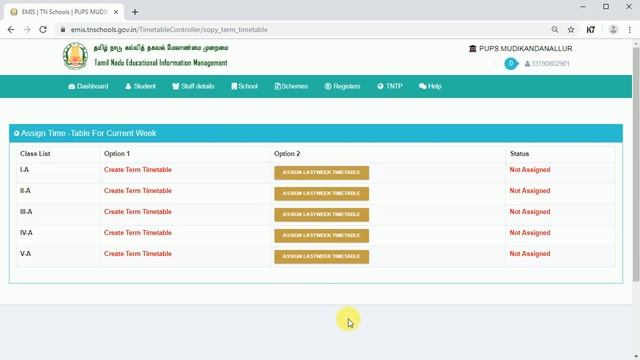The width and height of the screenshot is (640, 360).
Task: Assign lastweek timetable for class III-A
Action: (x=322, y=215)
